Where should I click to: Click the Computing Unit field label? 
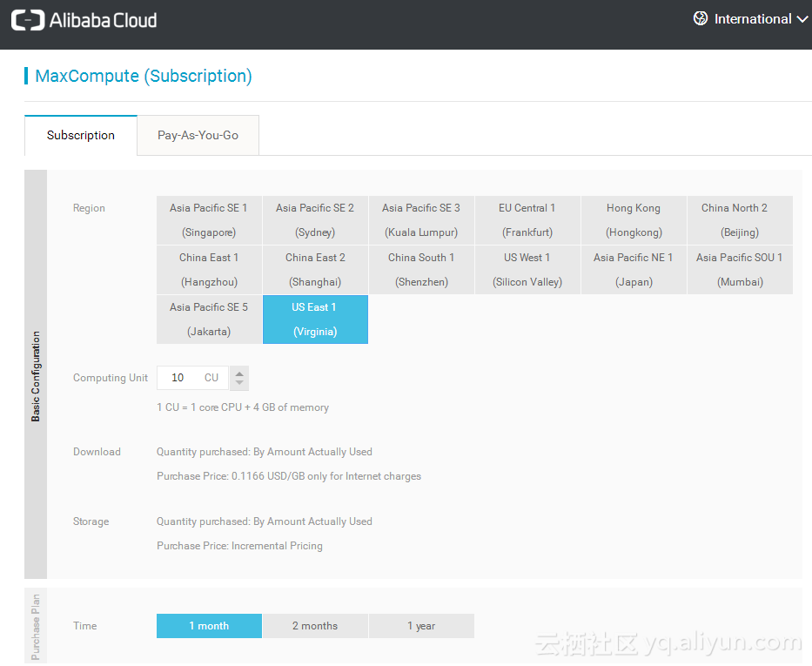pos(111,378)
